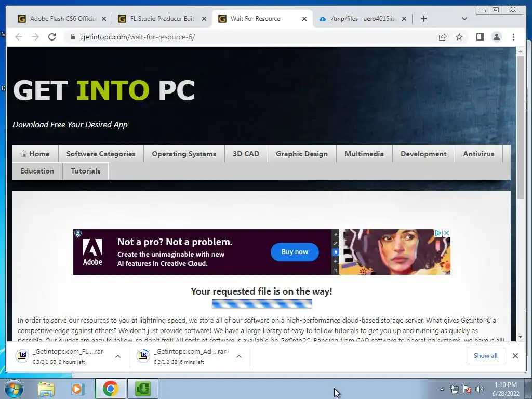Click the address bar URL field
Screen dimensions: 532x399
251,37
